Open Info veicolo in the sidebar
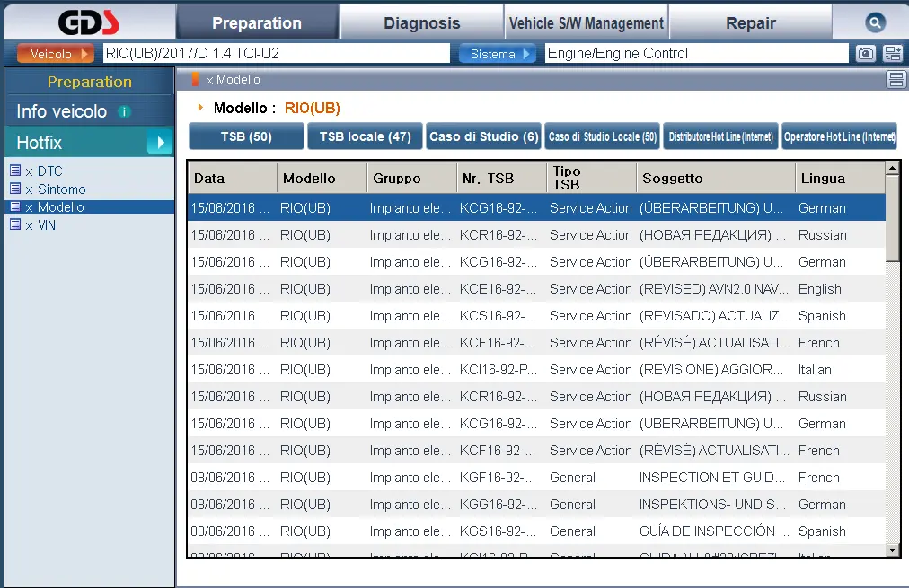The image size is (909, 588). (x=61, y=111)
